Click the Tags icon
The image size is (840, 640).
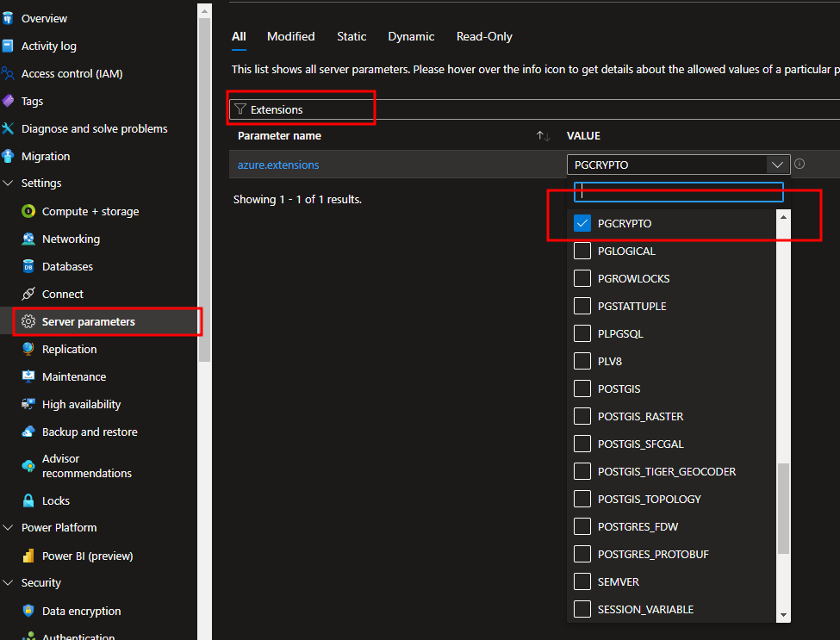pyautogui.click(x=8, y=101)
